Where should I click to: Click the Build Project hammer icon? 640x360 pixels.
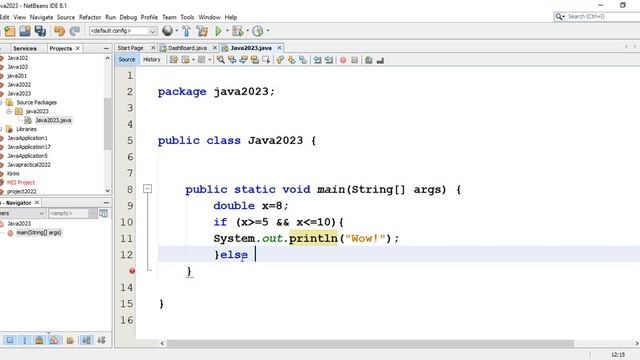click(187, 31)
